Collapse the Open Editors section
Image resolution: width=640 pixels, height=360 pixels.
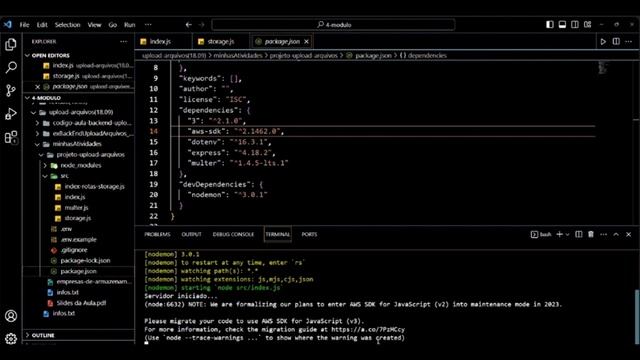click(x=51, y=56)
